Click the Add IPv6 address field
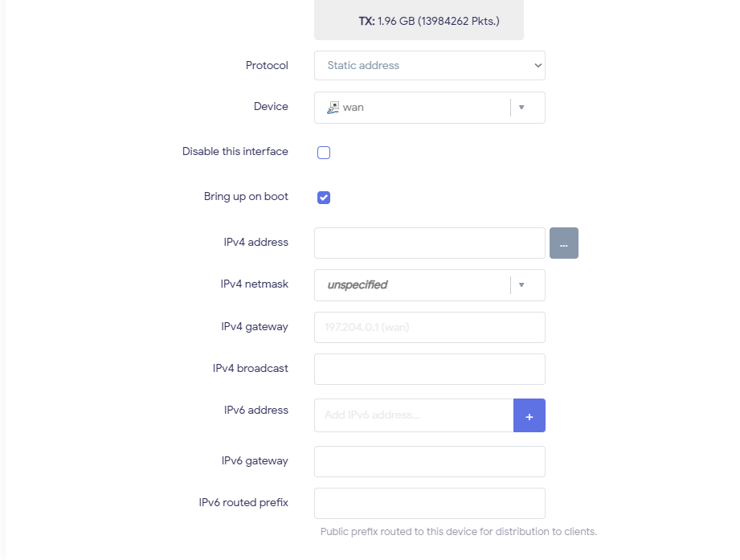This screenshot has width=740, height=560. point(414,415)
